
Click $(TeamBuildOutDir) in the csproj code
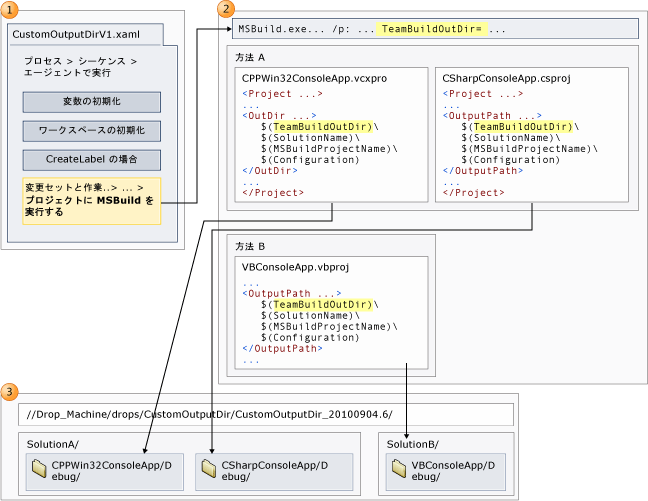(517, 127)
